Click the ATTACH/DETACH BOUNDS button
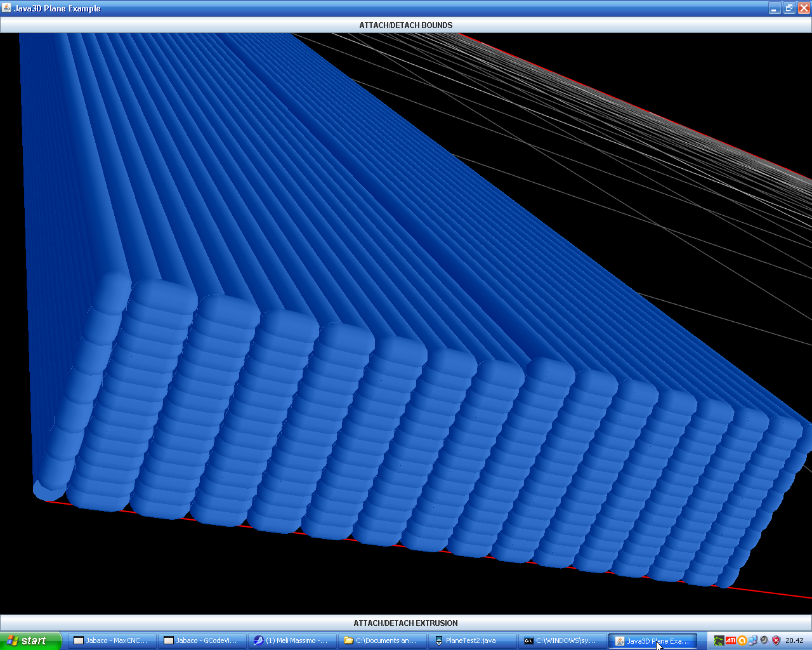The height and width of the screenshot is (650, 812). (x=406, y=25)
